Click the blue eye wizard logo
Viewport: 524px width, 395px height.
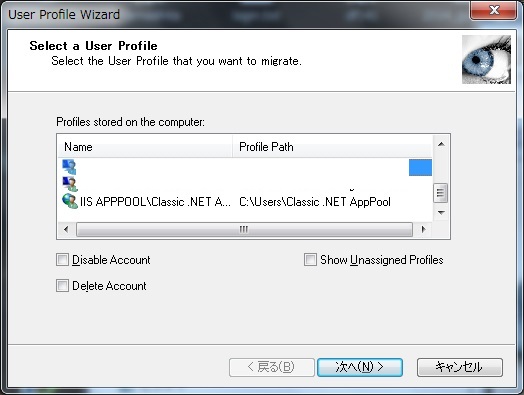486,59
